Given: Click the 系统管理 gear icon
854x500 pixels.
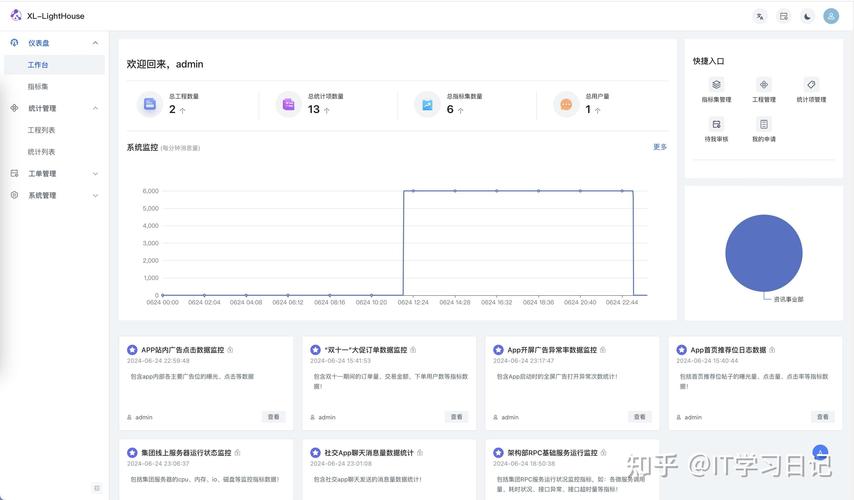Looking at the screenshot, I should [14, 195].
